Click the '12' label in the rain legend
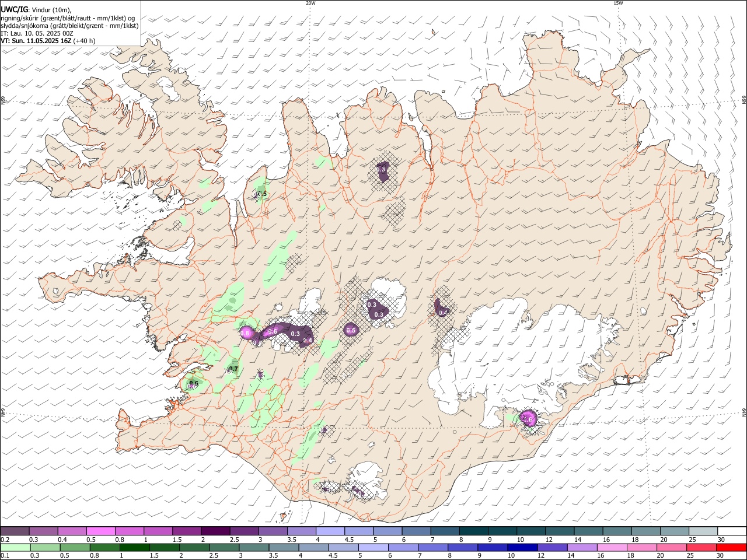This screenshot has height=560, width=747. click(x=543, y=556)
